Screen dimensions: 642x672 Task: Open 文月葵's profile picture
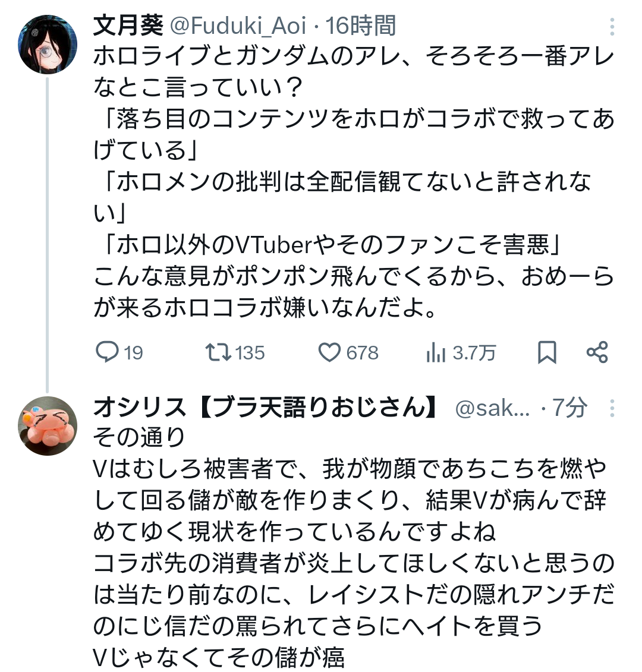(x=48, y=43)
